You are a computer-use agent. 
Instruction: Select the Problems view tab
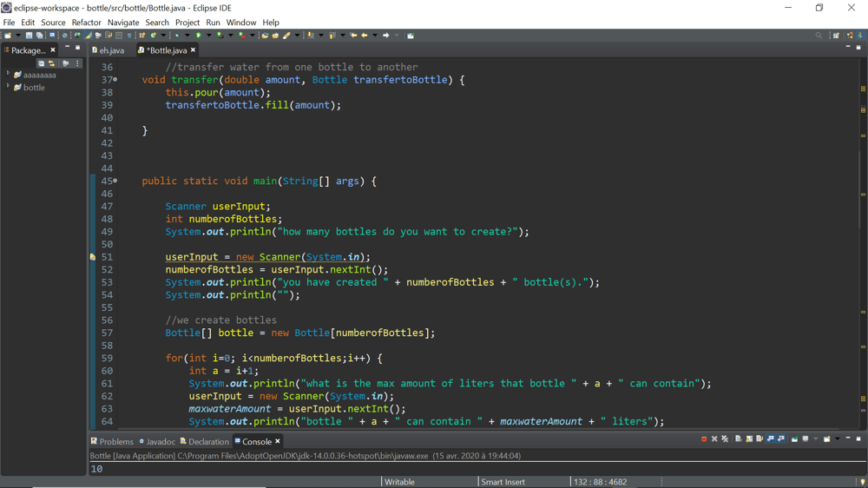112,441
